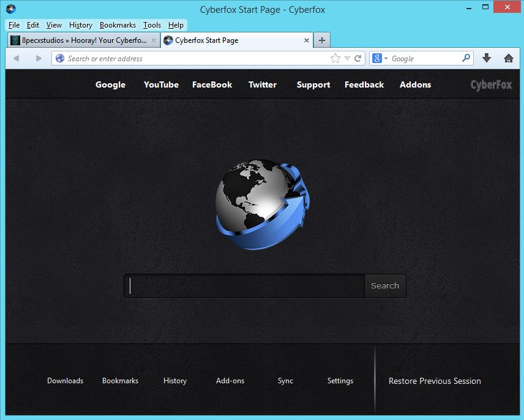Open Settings from the bottom shortcuts
This screenshot has width=524, height=420.
[x=340, y=381]
